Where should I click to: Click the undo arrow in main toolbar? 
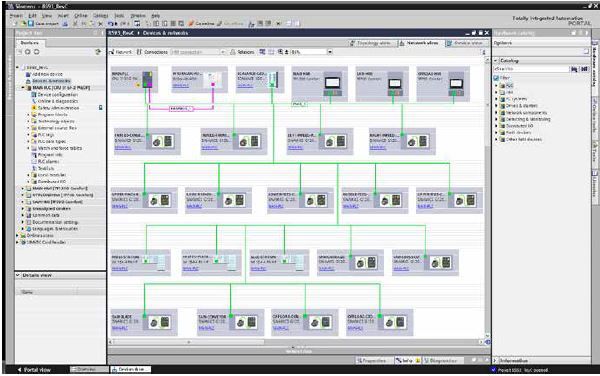tap(111, 23)
